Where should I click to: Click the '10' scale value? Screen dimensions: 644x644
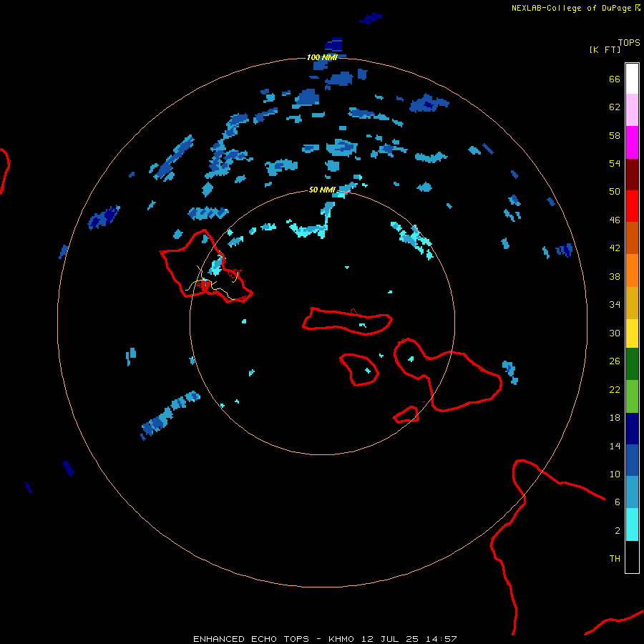click(x=615, y=474)
